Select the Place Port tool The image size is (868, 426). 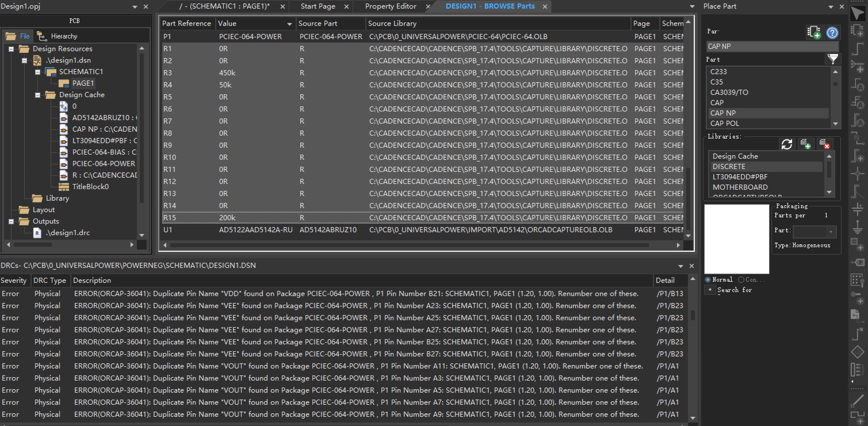(858, 262)
